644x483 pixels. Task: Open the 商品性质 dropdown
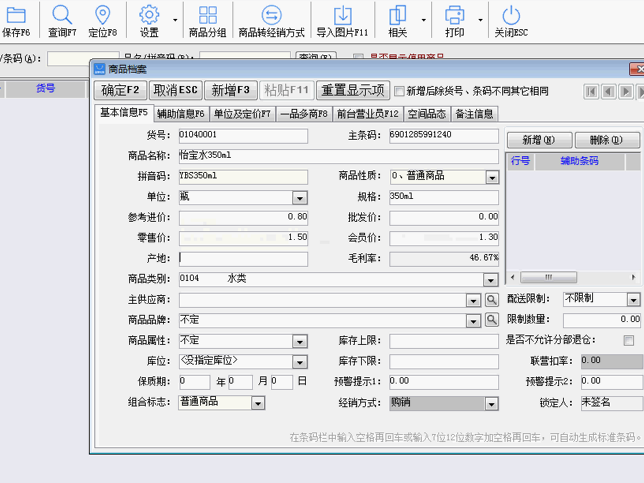[x=492, y=177]
